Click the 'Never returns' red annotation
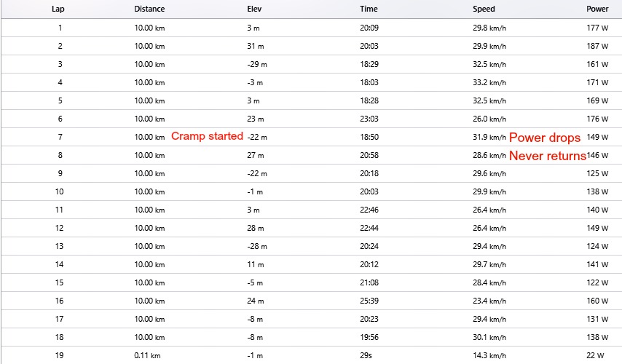 click(547, 156)
